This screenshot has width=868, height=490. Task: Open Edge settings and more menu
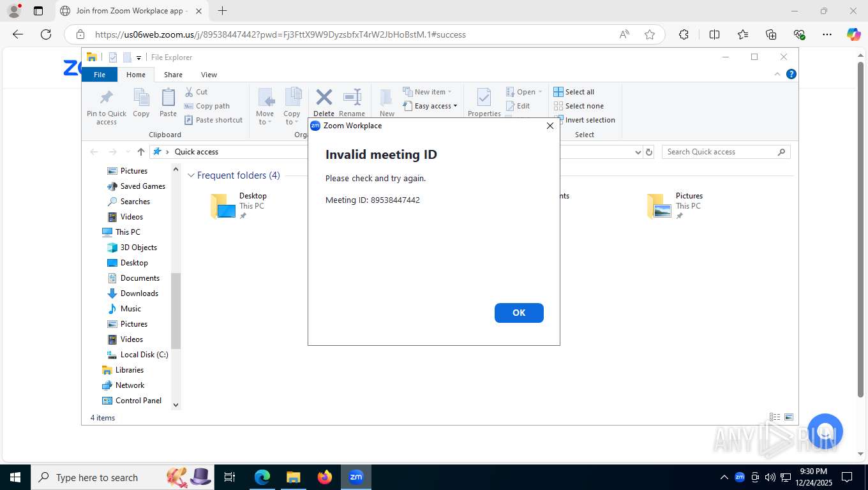[827, 34]
